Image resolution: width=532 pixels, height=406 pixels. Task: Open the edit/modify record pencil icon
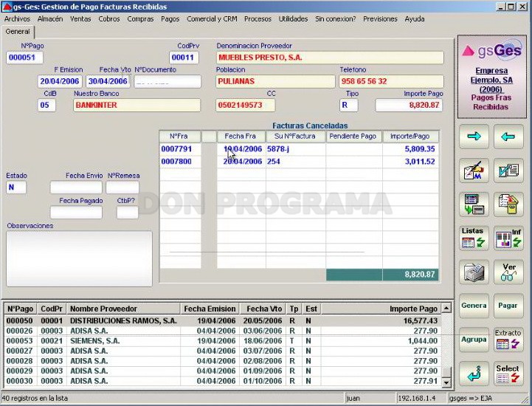click(474, 171)
